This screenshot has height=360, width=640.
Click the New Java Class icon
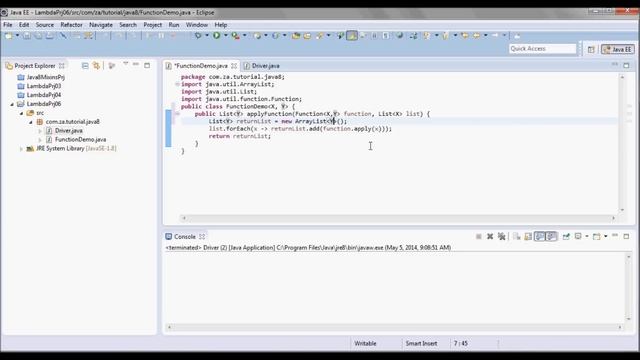(x=276, y=36)
